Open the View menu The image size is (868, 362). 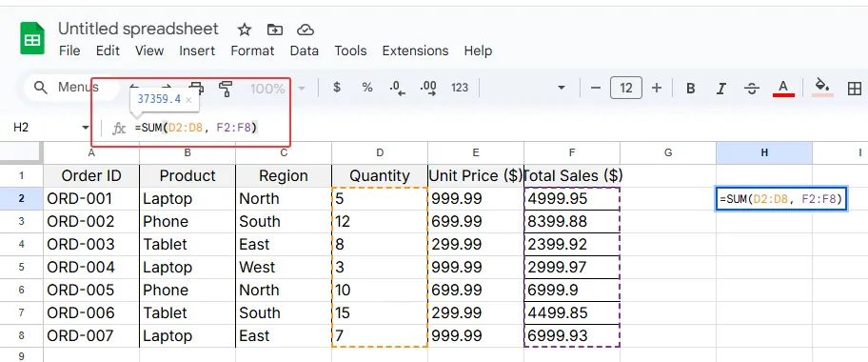[x=149, y=51]
